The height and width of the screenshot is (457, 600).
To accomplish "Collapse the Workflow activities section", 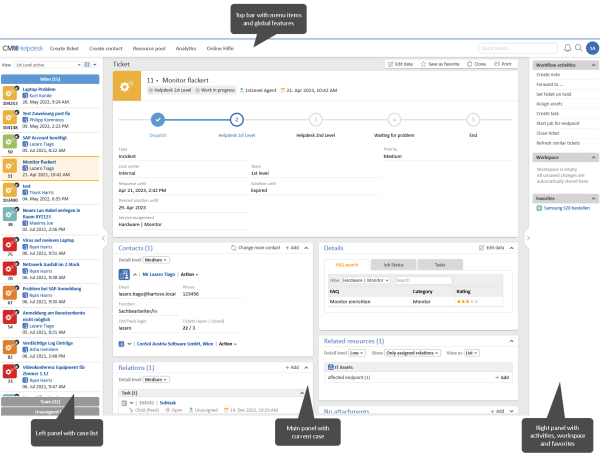I will click(x=594, y=64).
